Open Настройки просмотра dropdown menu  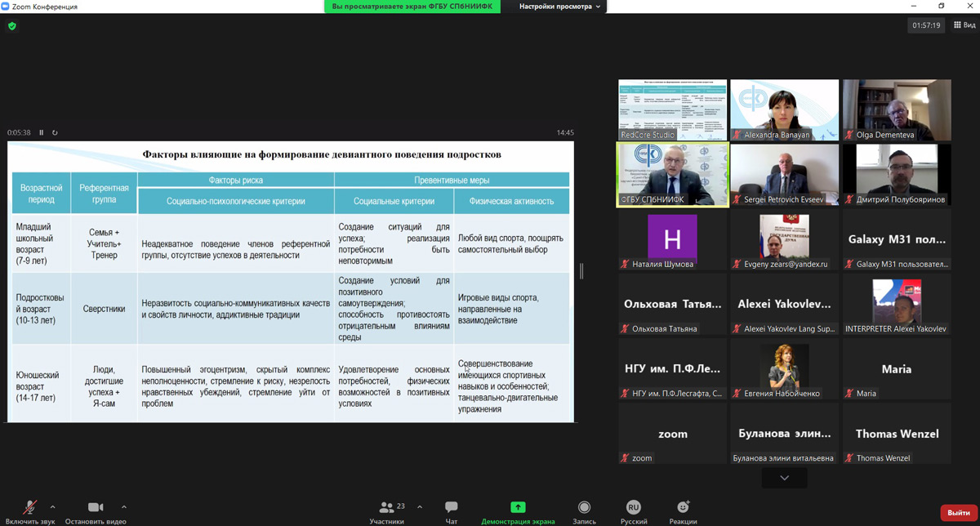(560, 7)
